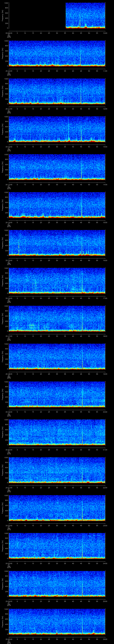Click the 18:00 end time label
Image resolution: width=114 pixels, height=644 pixels.
(105, 336)
